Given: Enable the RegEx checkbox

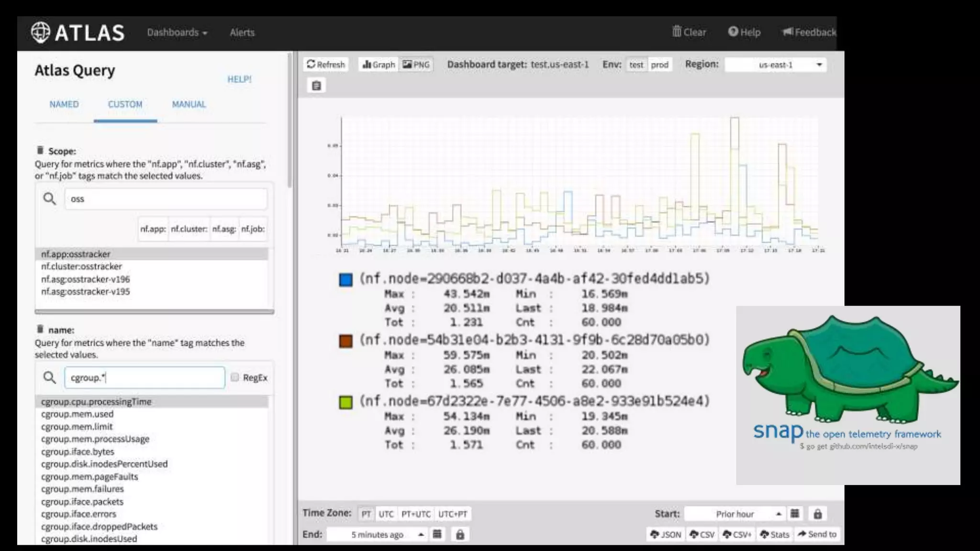Looking at the screenshot, I should [234, 377].
